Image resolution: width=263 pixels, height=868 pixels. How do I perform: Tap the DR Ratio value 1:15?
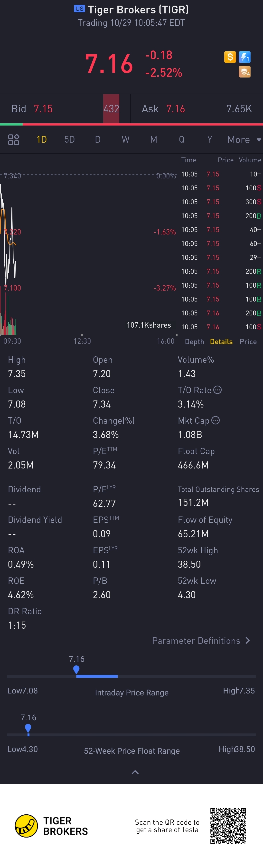(x=17, y=625)
